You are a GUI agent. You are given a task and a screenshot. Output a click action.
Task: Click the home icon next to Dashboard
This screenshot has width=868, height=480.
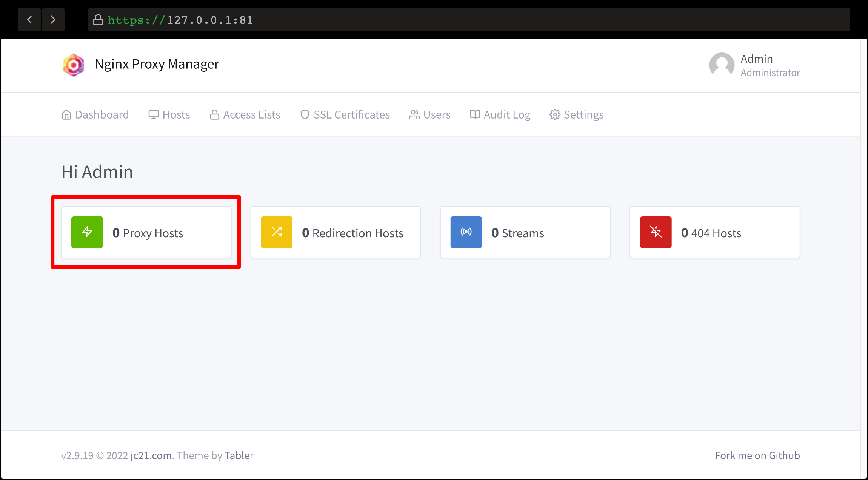66,114
